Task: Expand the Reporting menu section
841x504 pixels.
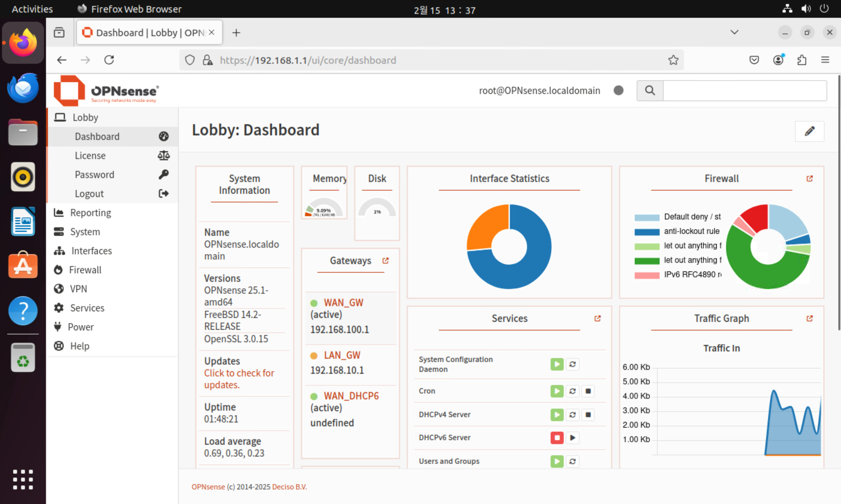Action: coord(90,213)
